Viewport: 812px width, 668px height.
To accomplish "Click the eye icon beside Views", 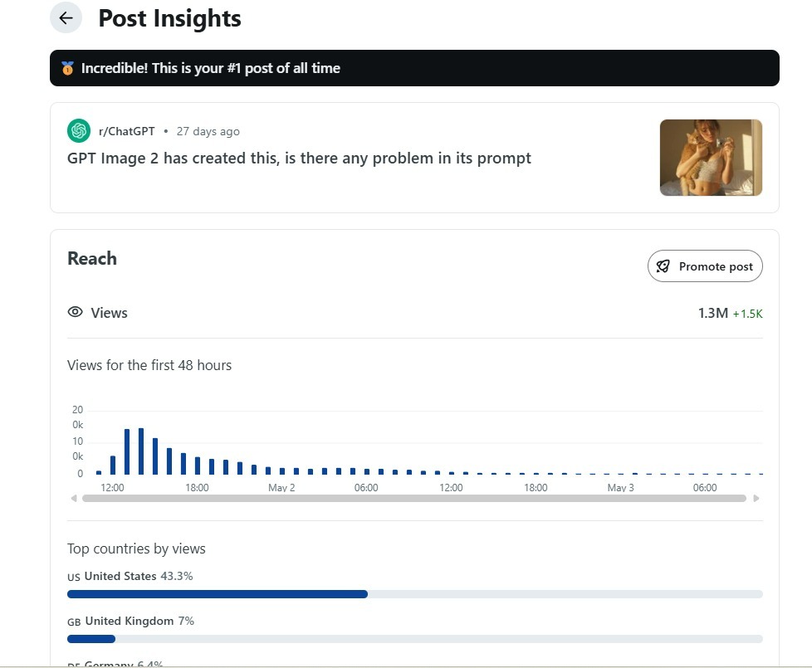I will (75, 312).
